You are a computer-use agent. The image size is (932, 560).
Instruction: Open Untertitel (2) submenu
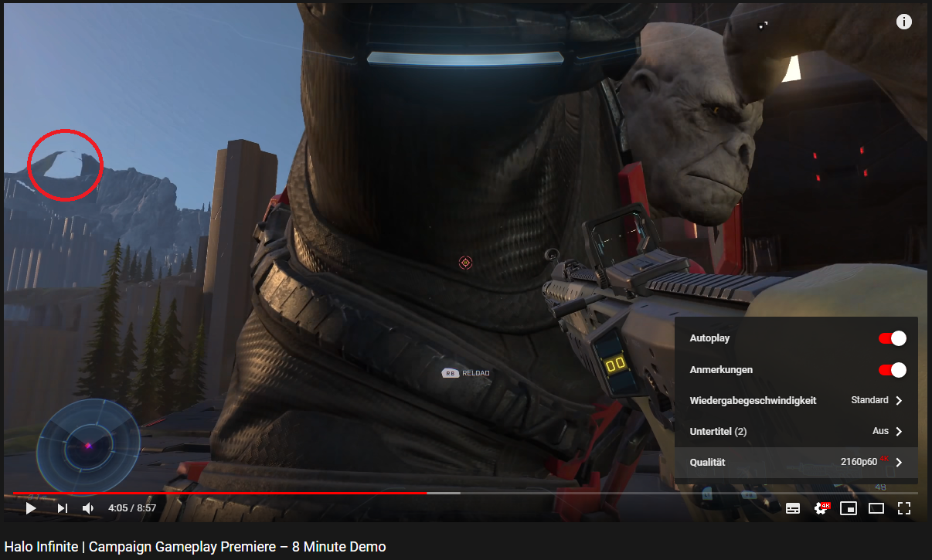[796, 431]
